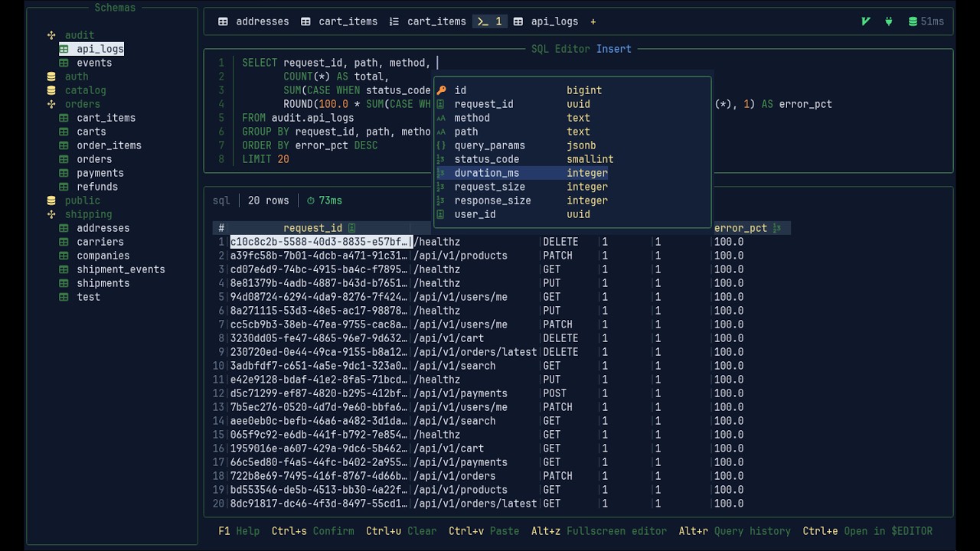
Task: Add a new tab with plus button
Action: click(593, 21)
